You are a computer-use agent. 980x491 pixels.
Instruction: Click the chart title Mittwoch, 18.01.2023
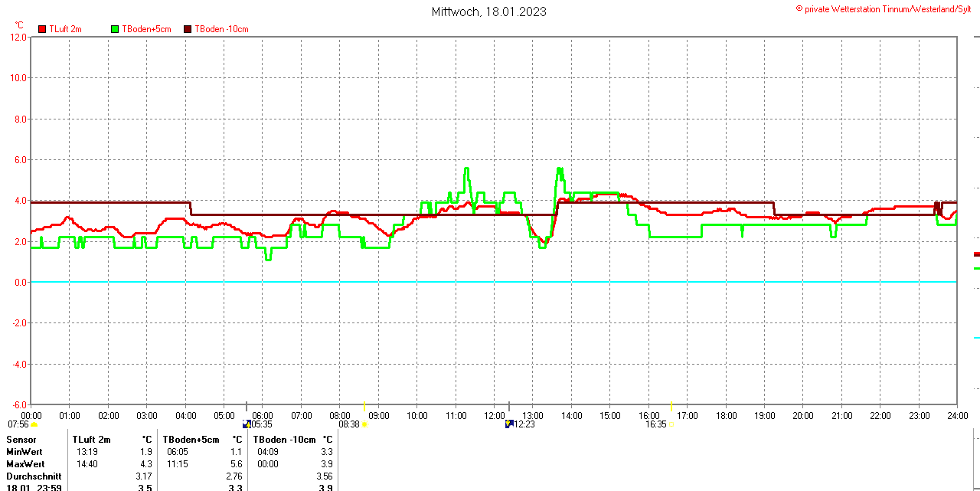pos(489,11)
